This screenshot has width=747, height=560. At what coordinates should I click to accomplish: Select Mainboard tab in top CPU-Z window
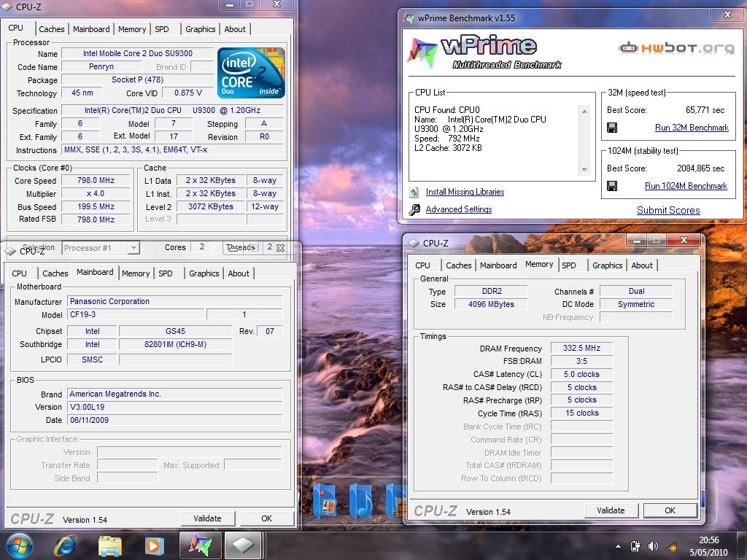[x=91, y=29]
